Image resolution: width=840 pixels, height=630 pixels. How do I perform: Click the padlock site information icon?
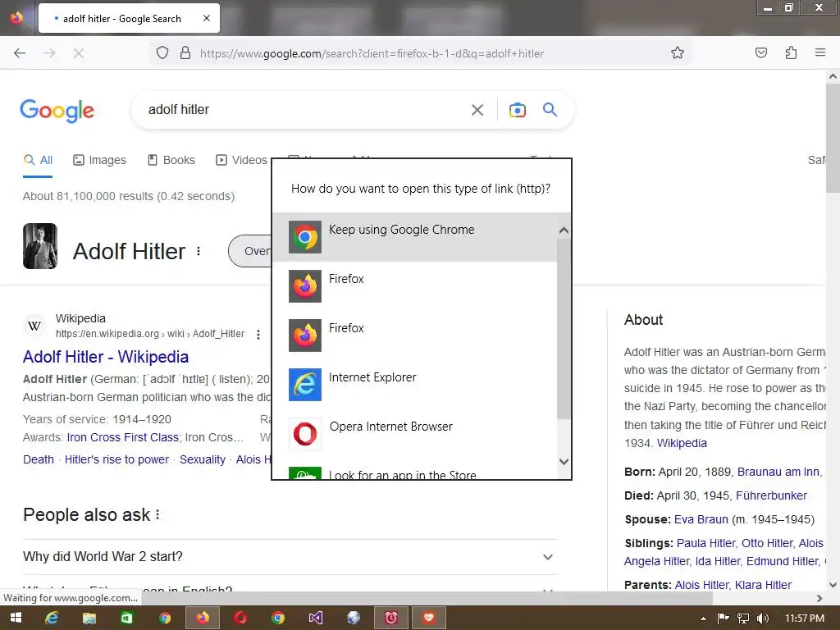point(185,53)
